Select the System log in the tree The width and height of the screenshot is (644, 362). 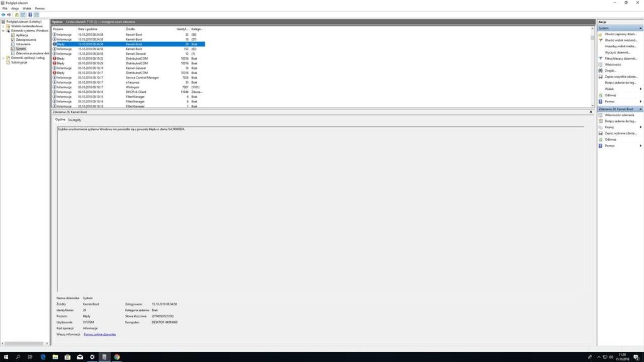pos(21,48)
